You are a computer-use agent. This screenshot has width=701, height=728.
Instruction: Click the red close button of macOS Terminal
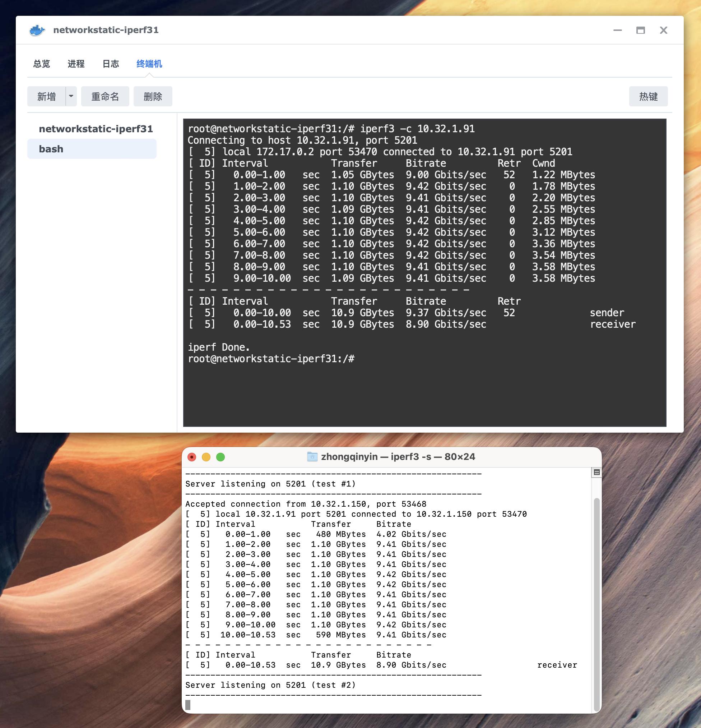[192, 457]
